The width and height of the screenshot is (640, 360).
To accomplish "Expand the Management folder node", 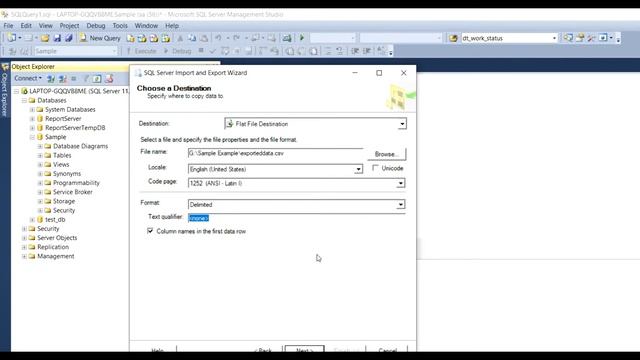I will pyautogui.click(x=24, y=256).
